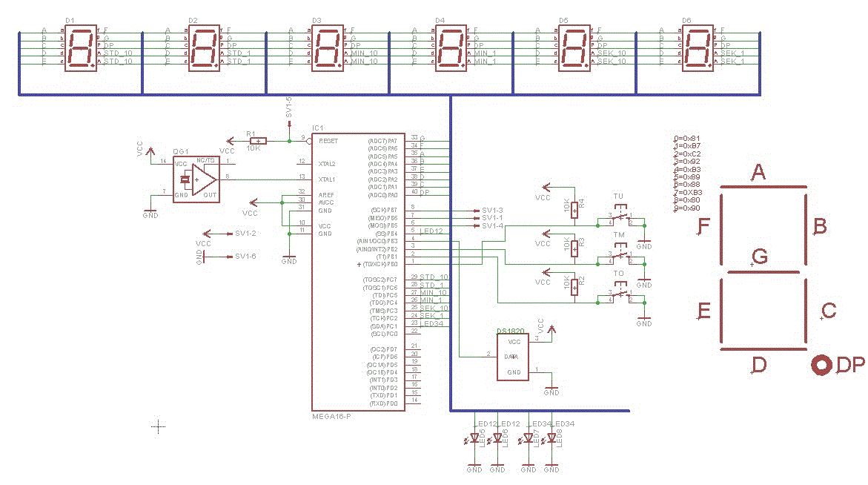This screenshot has height=485, width=868.
Task: Click the LED12 net label at IC1 pin 5
Action: point(431,231)
